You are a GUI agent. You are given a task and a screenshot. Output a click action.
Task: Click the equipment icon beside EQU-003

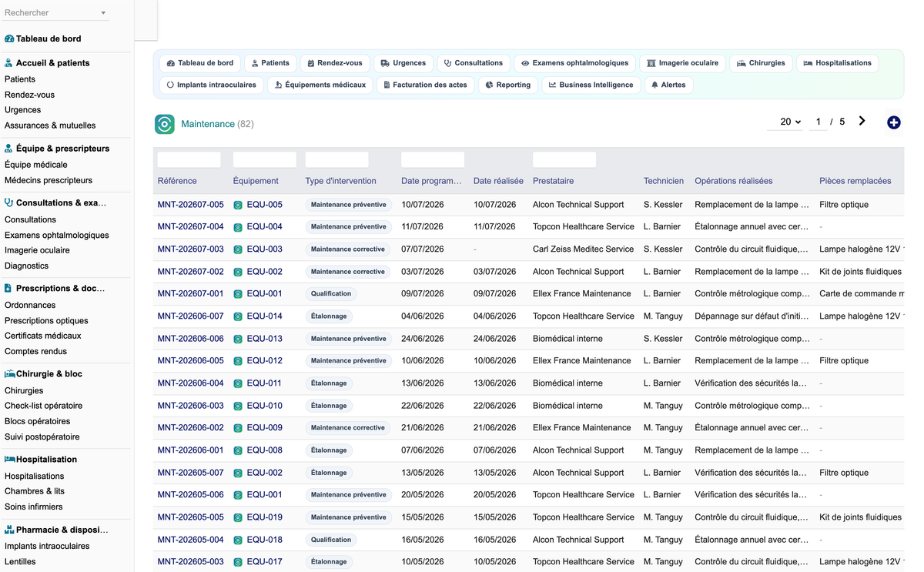pos(238,249)
